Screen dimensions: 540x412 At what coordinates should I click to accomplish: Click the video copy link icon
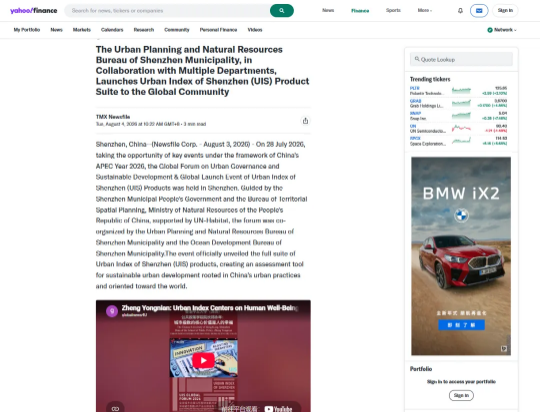(115, 409)
